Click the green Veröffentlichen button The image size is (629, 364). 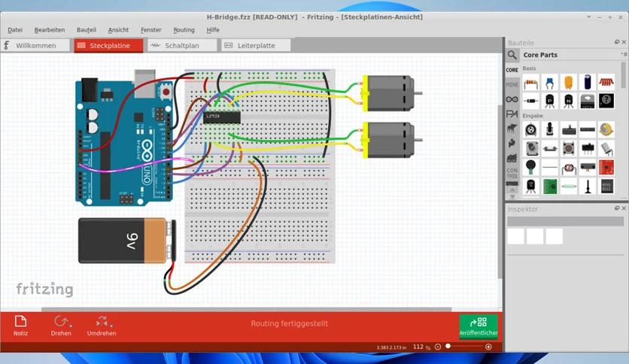coord(479,326)
